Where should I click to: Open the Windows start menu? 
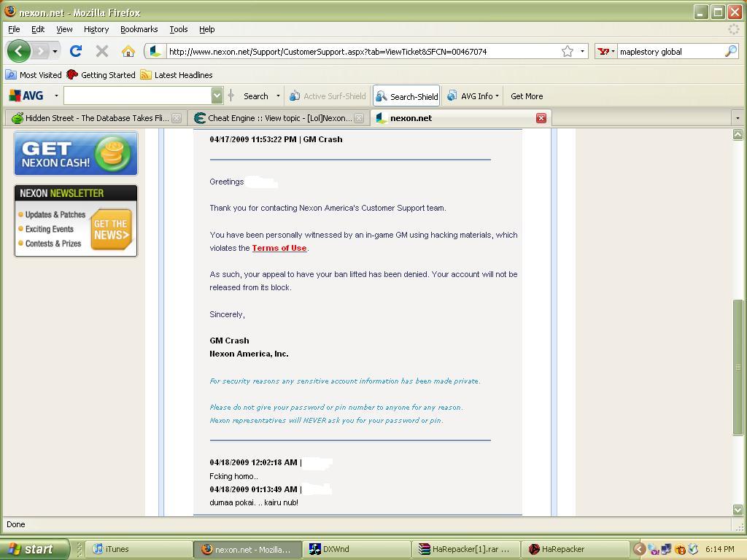click(34, 549)
